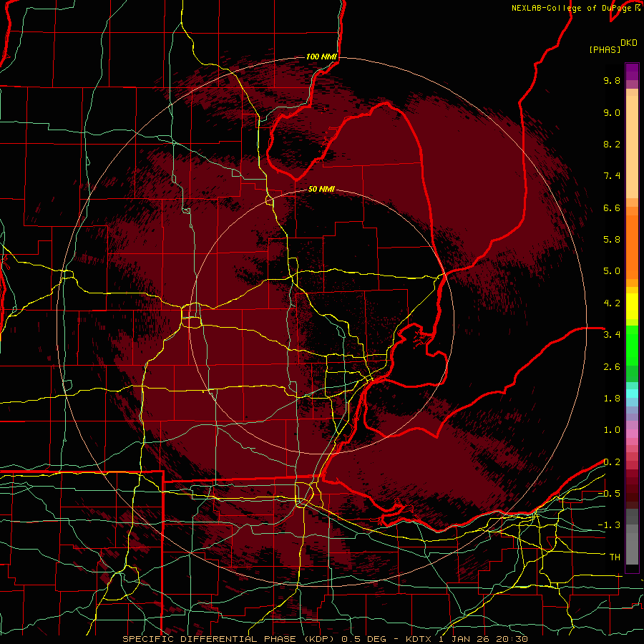Image resolution: width=644 pixels, height=644 pixels.
Task: Pick the dark orange band of the color bar
Action: 632,246
